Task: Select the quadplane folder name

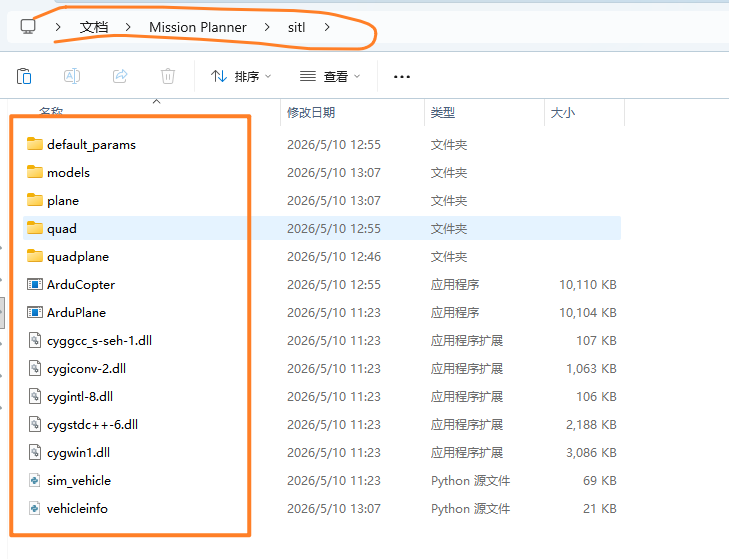Action: tap(78, 256)
